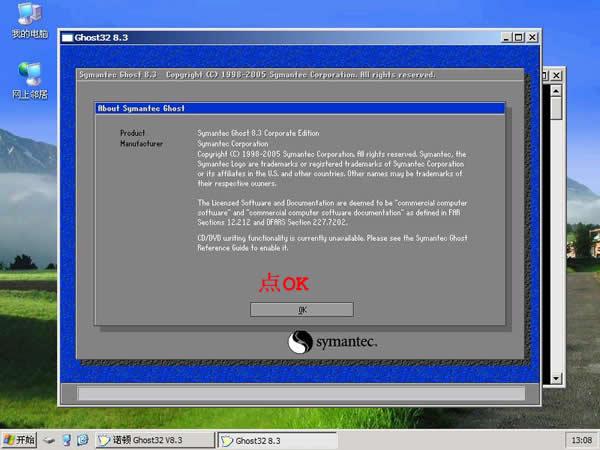600x450 pixels.
Task: Launch Internet Explorer from quick launch
Action: 83,440
